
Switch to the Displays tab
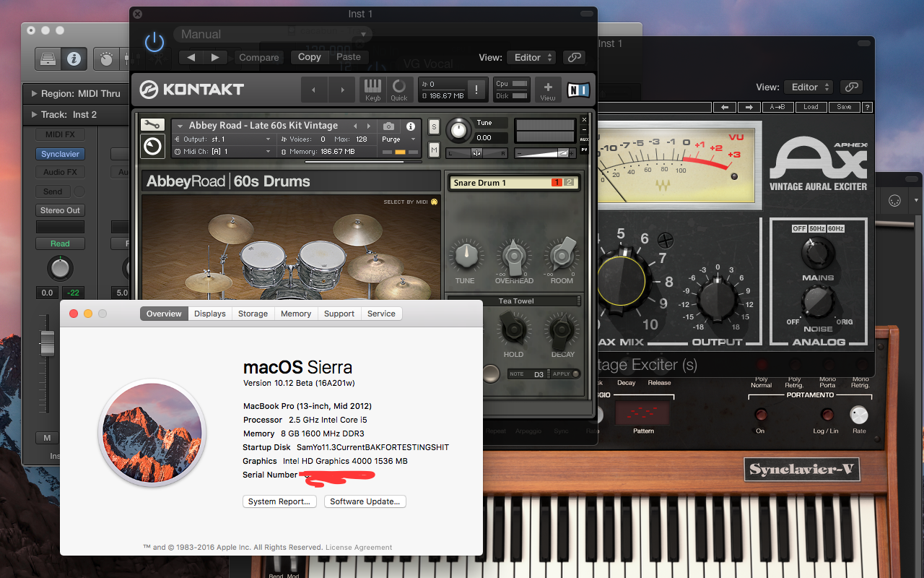click(x=209, y=314)
